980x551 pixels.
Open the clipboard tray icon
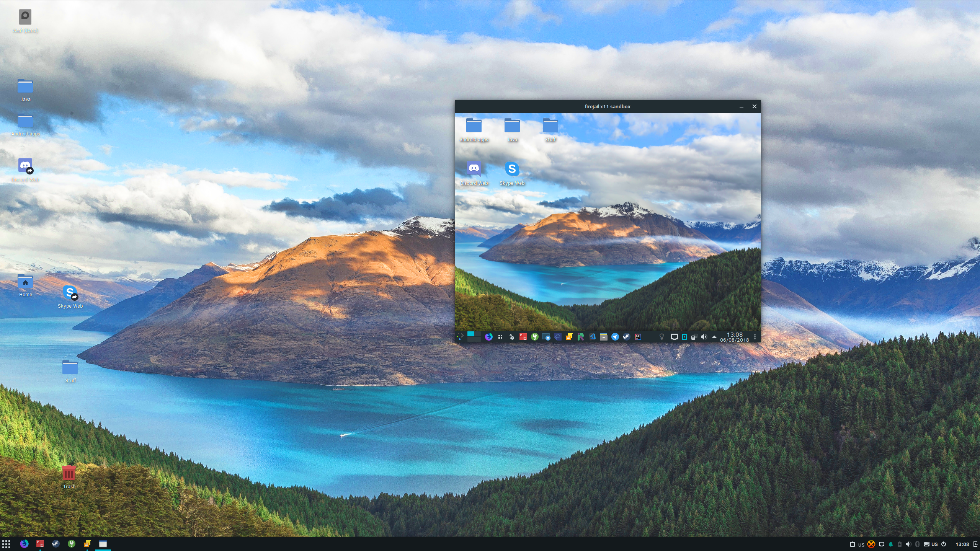tap(853, 544)
